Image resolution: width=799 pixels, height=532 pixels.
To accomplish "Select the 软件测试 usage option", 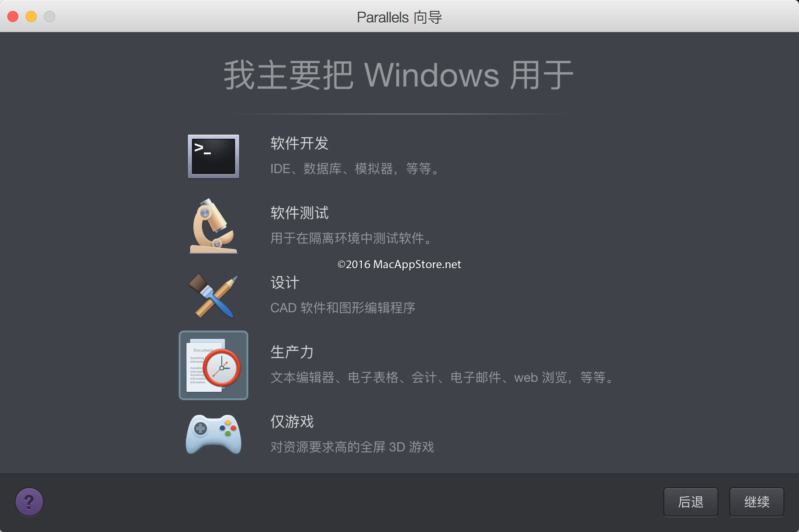I will tap(299, 213).
